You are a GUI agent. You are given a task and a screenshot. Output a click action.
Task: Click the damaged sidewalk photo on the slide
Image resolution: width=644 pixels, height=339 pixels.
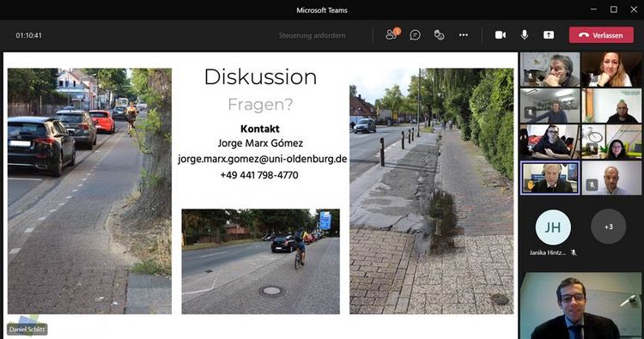pyautogui.click(x=431, y=191)
